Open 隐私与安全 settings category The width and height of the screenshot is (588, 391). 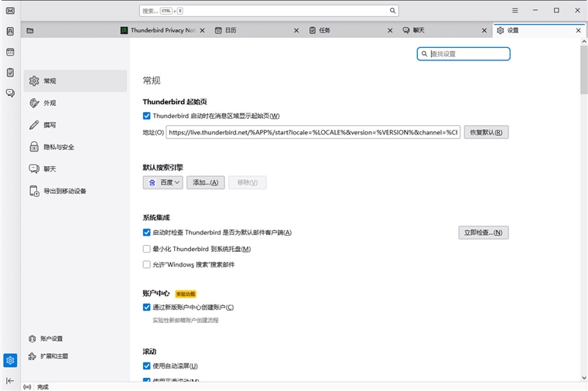point(75,147)
